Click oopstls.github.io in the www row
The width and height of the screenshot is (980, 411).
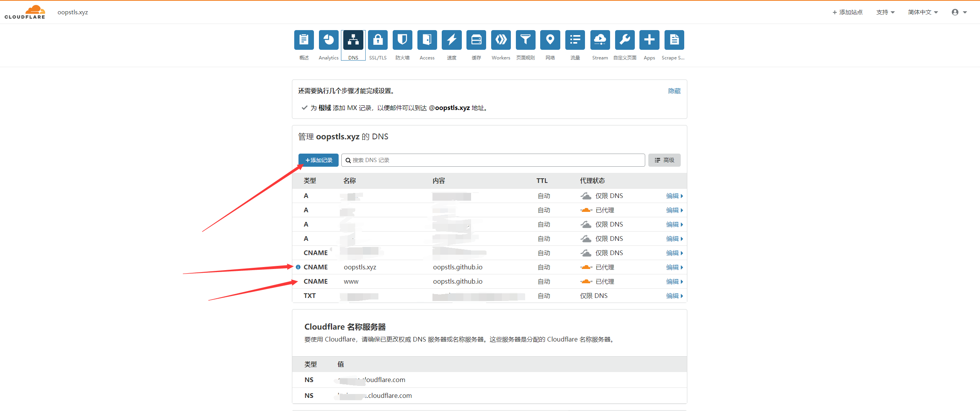(x=458, y=282)
